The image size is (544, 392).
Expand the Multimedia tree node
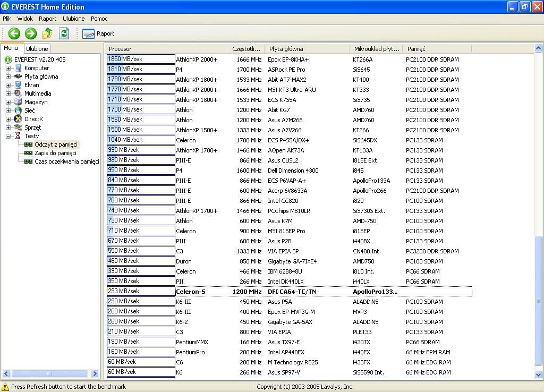tap(8, 93)
